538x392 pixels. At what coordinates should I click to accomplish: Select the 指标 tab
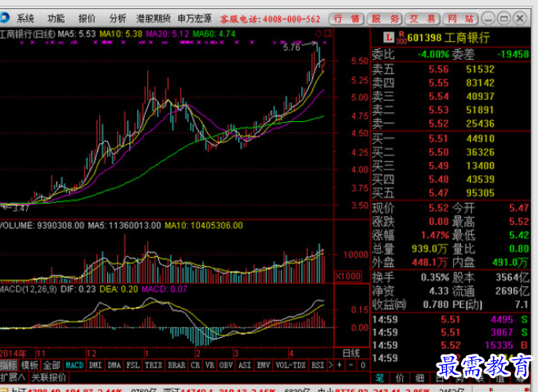[9, 365]
